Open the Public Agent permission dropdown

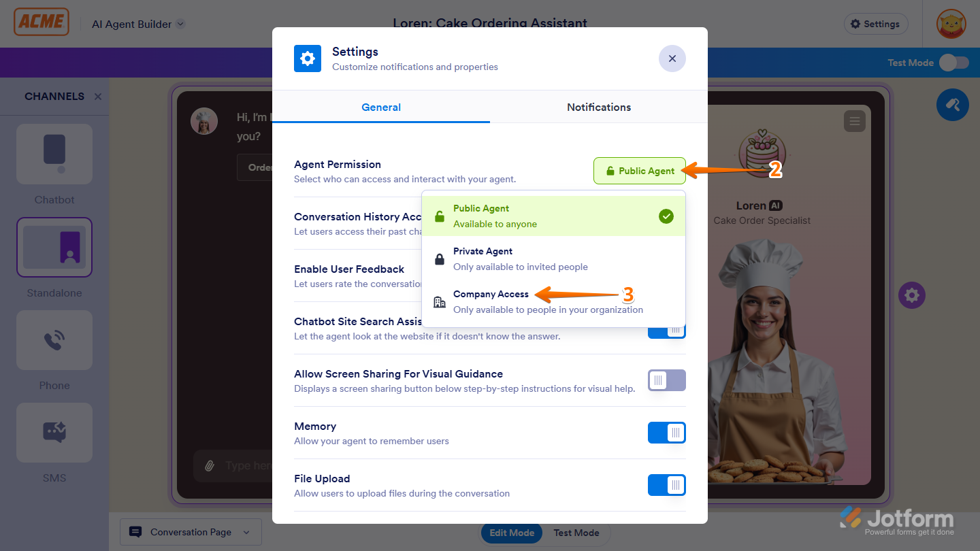click(639, 171)
